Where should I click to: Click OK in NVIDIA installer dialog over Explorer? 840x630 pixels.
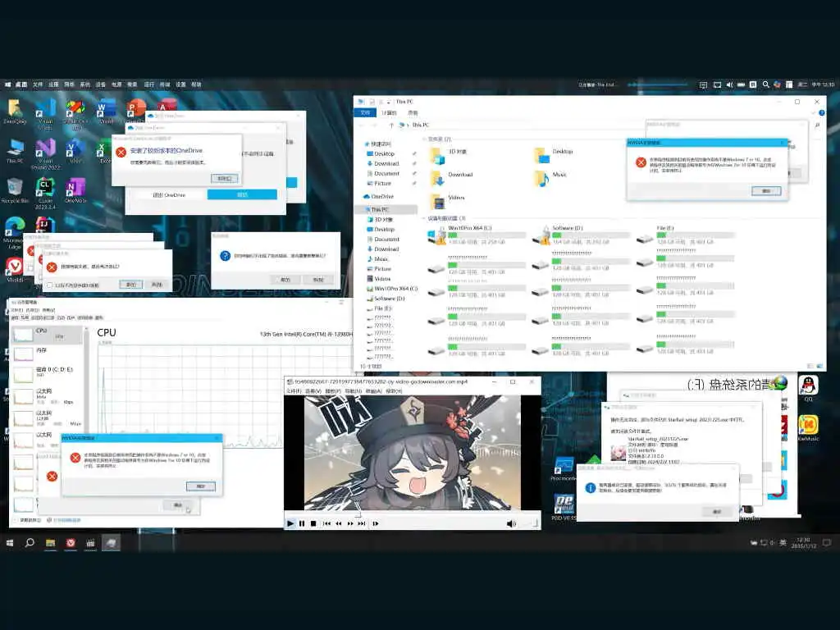(x=766, y=190)
